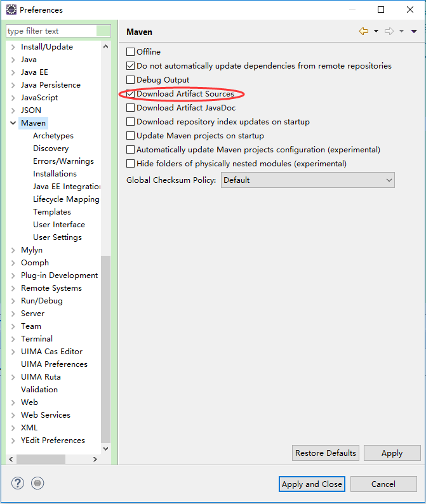426x504 pixels.
Task: Open the Global Checksum Policy dropdown
Action: (x=308, y=180)
